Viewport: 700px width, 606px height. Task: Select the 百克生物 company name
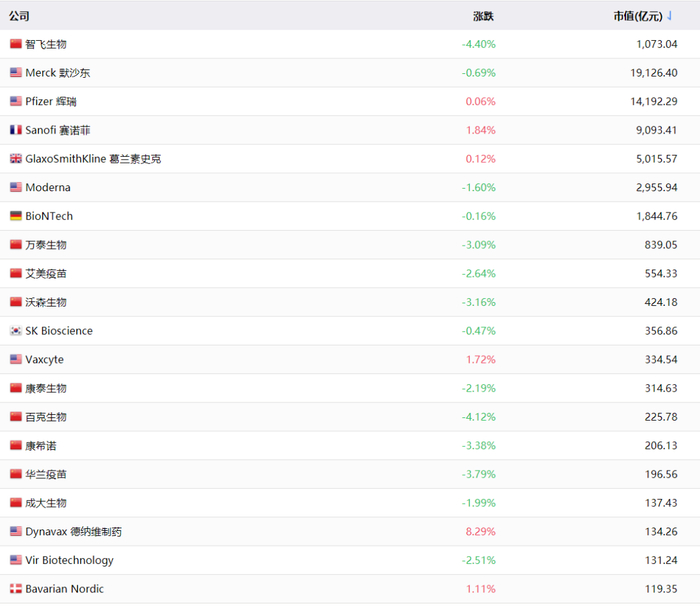coord(46,417)
